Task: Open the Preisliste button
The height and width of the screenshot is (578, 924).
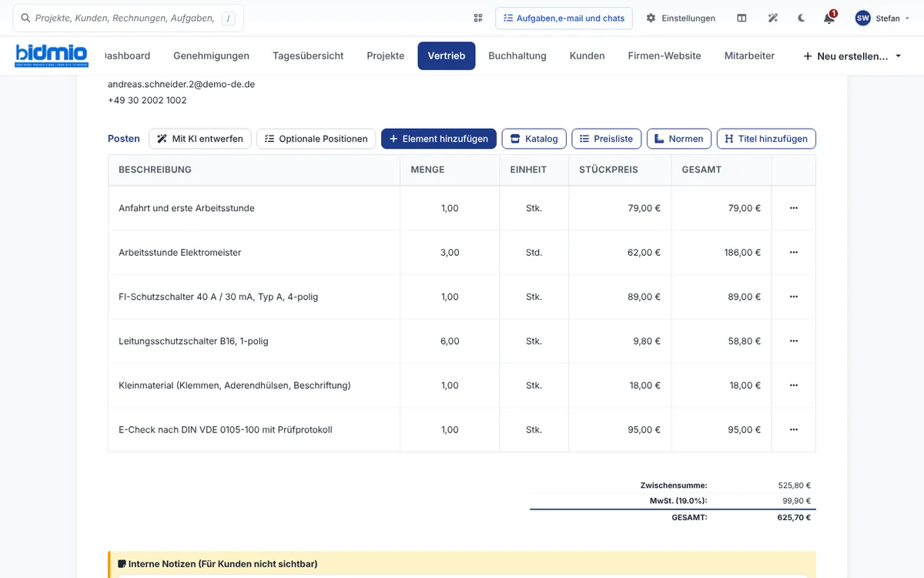Action: point(607,139)
